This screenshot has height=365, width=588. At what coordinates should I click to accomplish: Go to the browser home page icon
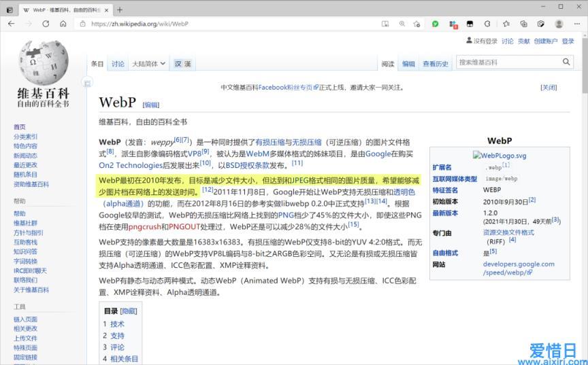click(x=63, y=24)
